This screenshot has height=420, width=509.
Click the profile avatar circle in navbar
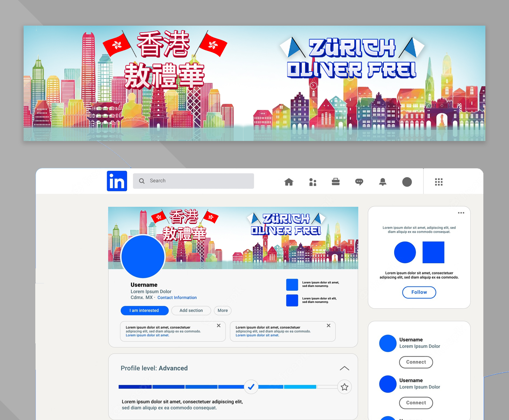[x=407, y=182]
